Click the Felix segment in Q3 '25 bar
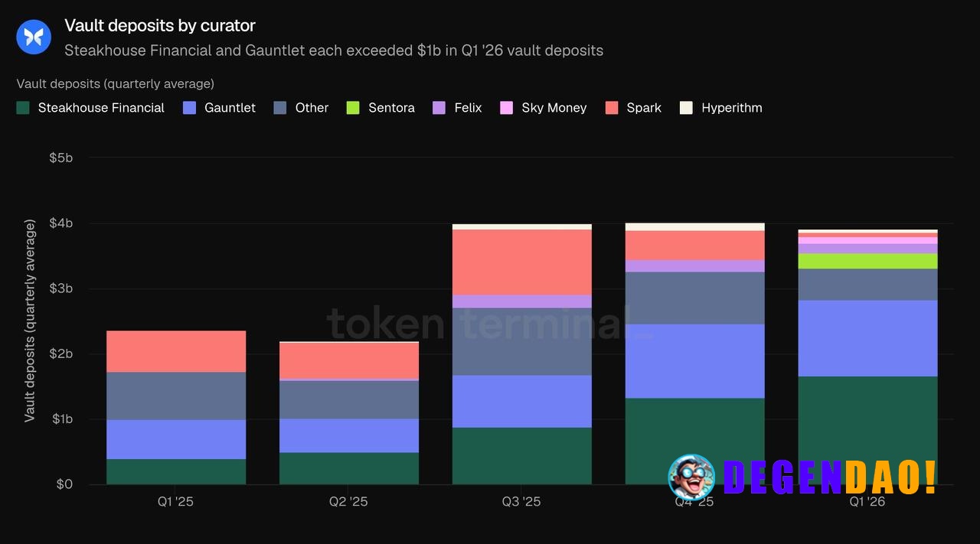The height and width of the screenshot is (544, 980). coord(522,302)
